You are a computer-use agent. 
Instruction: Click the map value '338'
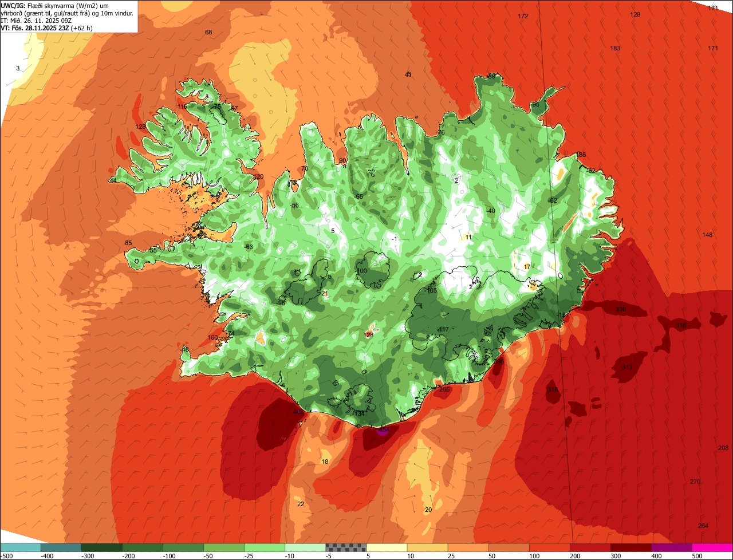click(x=621, y=309)
